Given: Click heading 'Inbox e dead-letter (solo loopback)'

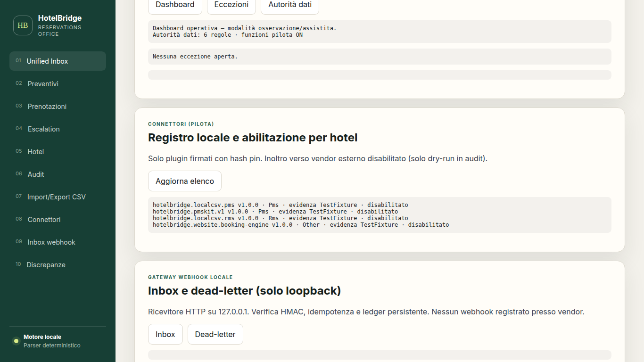Looking at the screenshot, I should 244,291.
